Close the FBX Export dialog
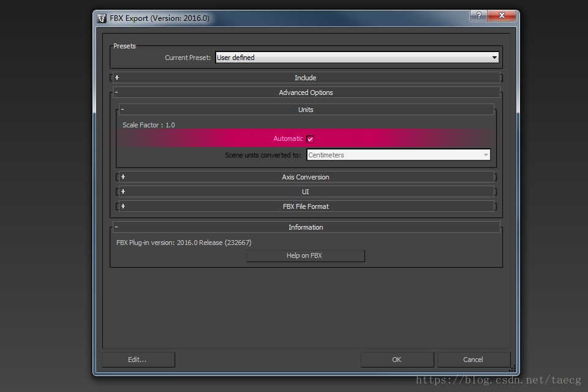The image size is (588, 392). (502, 15)
